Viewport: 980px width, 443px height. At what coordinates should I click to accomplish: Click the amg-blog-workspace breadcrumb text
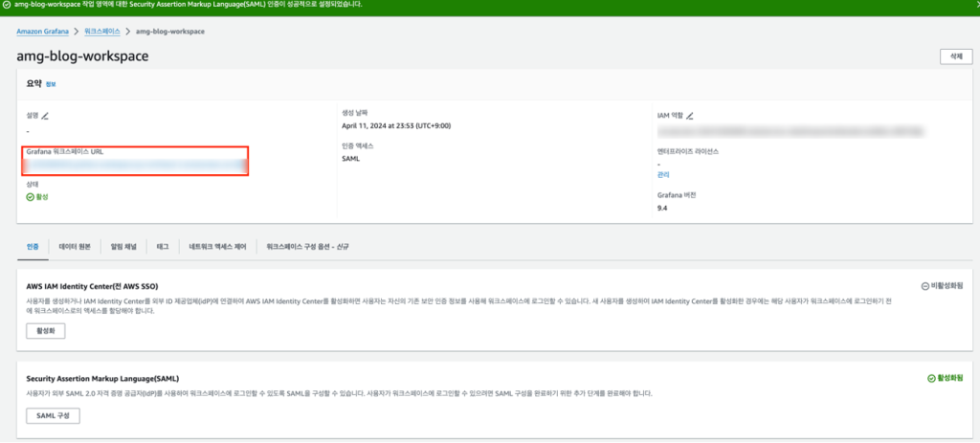point(170,31)
